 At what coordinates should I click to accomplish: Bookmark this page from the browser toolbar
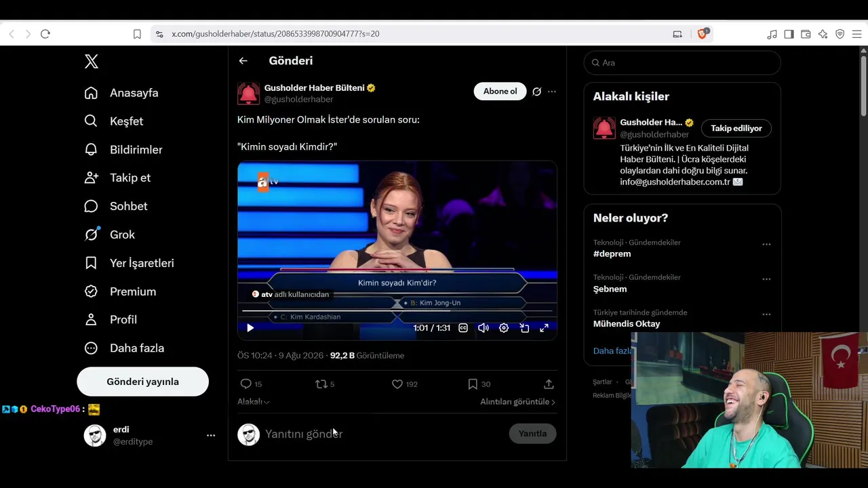pos(137,34)
